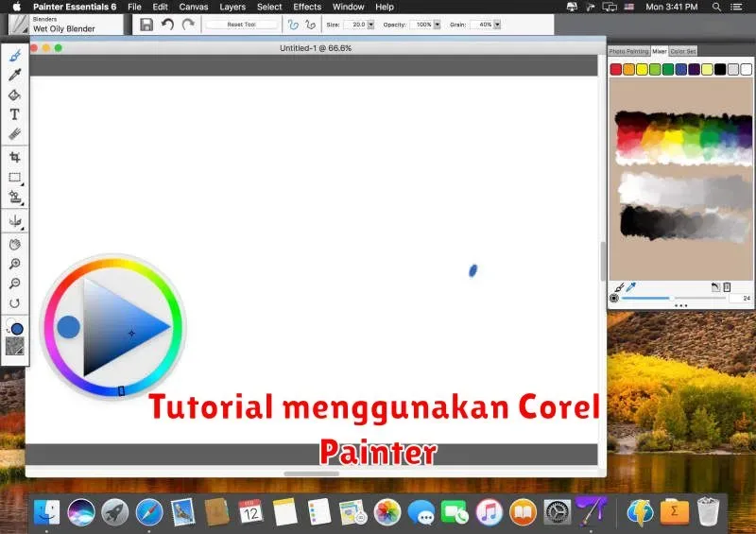Open the paper texture selector
The image size is (756, 534).
[15, 346]
